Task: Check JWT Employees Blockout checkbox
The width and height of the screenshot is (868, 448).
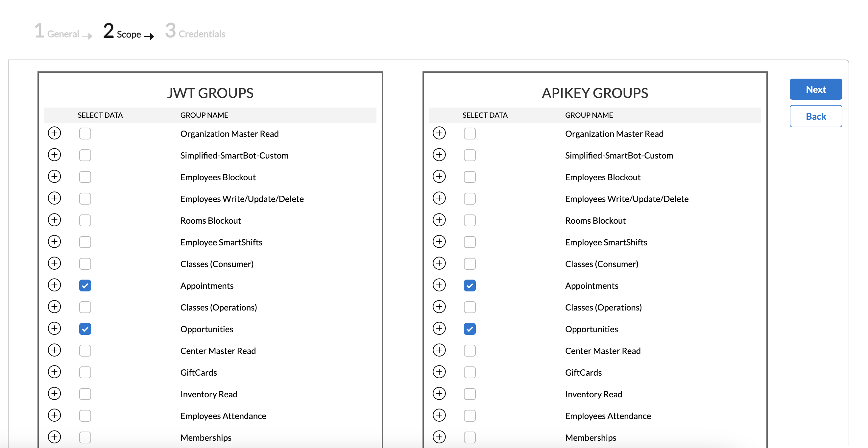Action: 85,177
